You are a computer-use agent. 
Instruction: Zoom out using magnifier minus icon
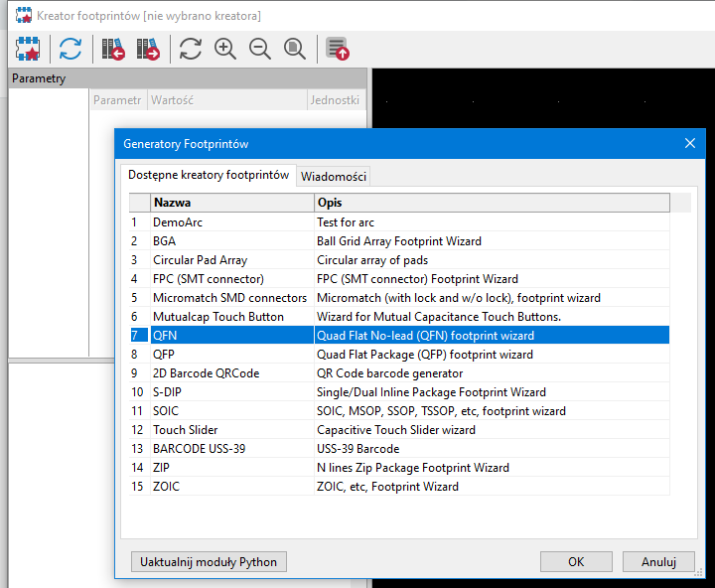pyautogui.click(x=260, y=49)
